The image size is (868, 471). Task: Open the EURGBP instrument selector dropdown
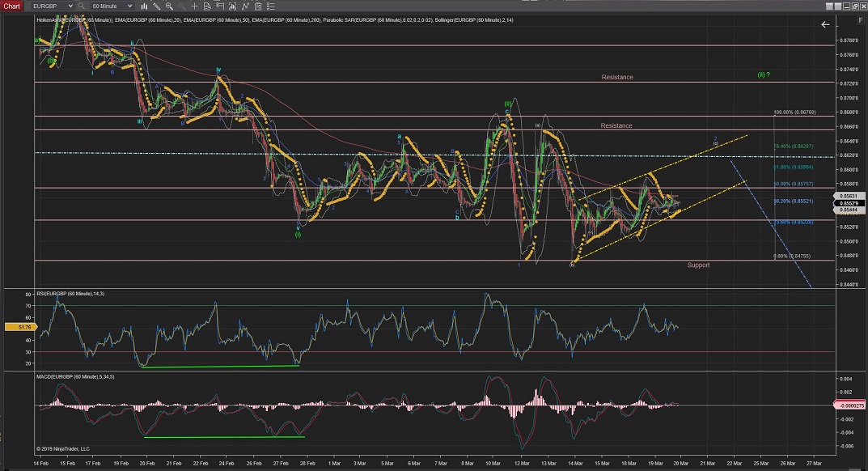(x=52, y=6)
